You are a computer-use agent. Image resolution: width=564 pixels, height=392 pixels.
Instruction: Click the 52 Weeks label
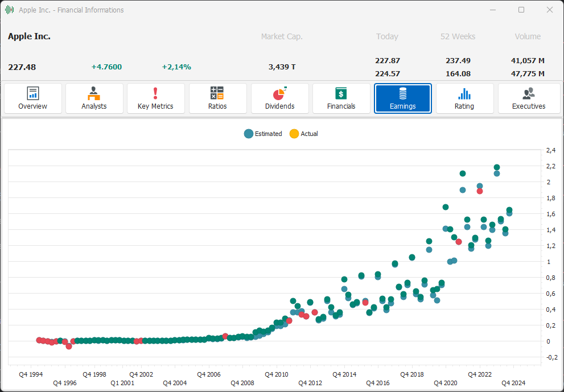tap(458, 36)
